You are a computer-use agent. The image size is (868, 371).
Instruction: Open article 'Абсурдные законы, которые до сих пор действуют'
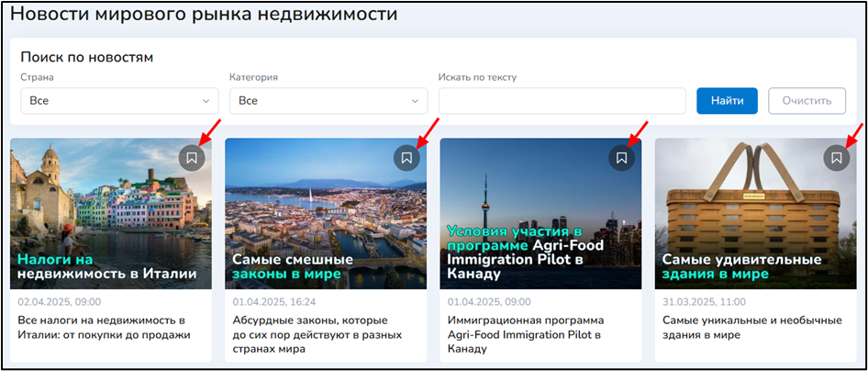pos(317,335)
